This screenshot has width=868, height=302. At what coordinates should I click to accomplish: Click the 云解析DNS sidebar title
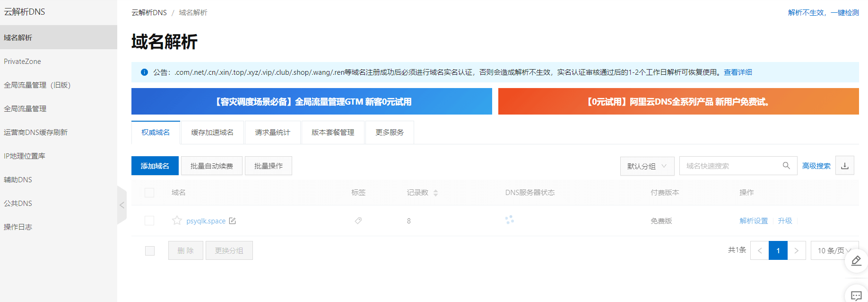point(25,12)
